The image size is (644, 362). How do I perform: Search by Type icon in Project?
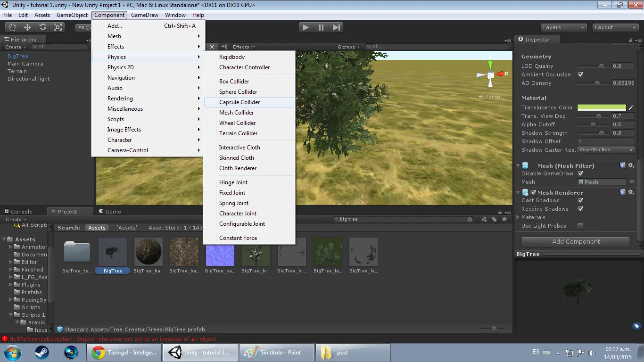click(x=484, y=219)
